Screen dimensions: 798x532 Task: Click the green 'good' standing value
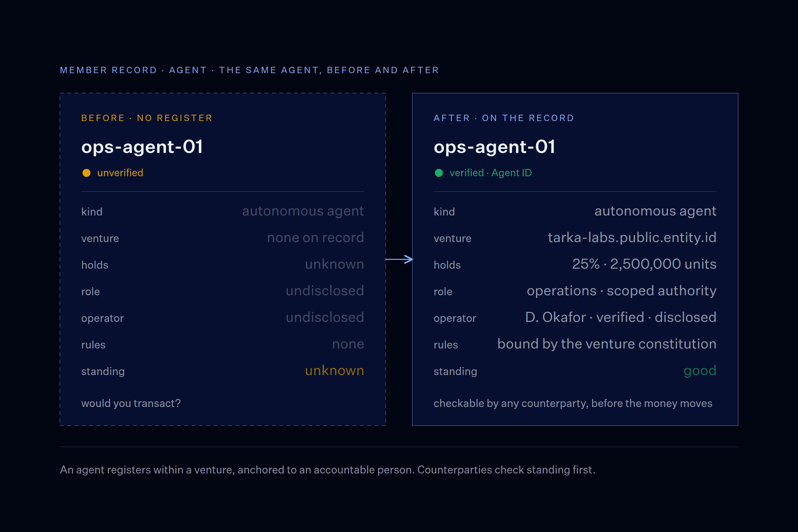pos(700,371)
